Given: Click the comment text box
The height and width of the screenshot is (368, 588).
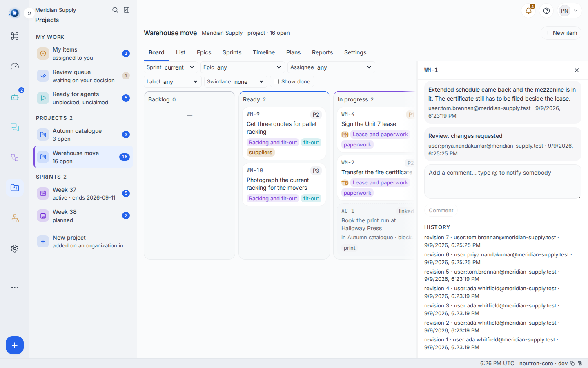Looking at the screenshot, I should [x=503, y=182].
